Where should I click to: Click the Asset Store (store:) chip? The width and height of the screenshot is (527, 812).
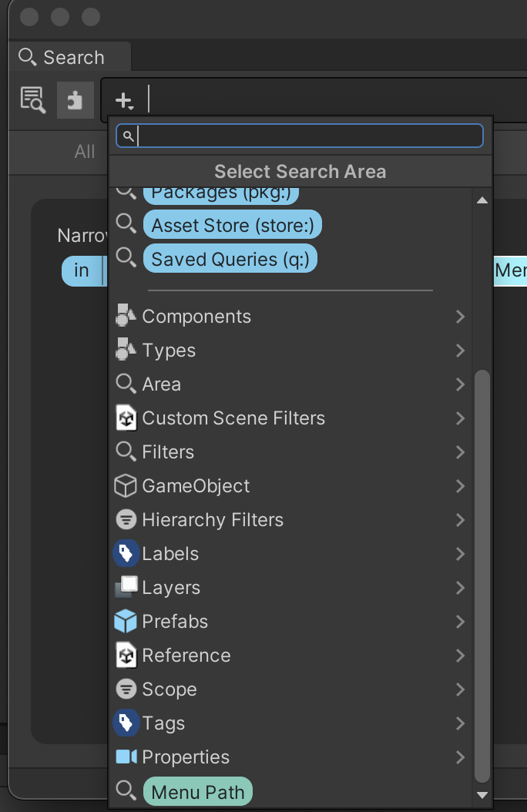pyautogui.click(x=232, y=226)
